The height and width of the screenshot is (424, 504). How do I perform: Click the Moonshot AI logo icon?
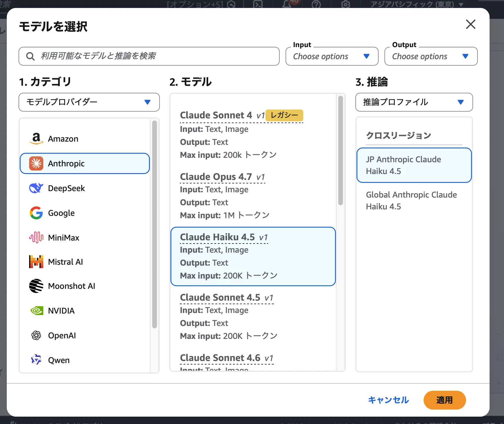click(x=36, y=286)
